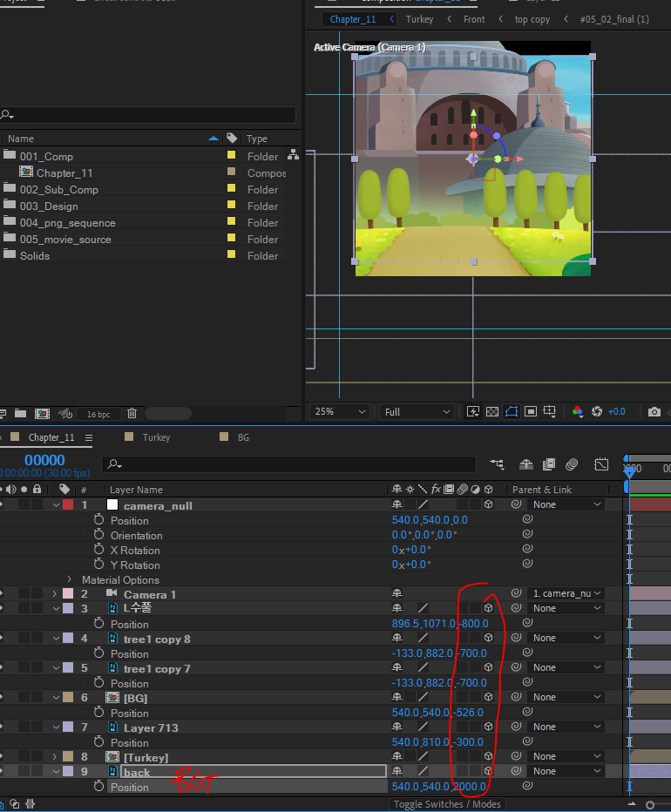The height and width of the screenshot is (812, 671).
Task: Switch to the BG timeline tab
Action: point(243,437)
